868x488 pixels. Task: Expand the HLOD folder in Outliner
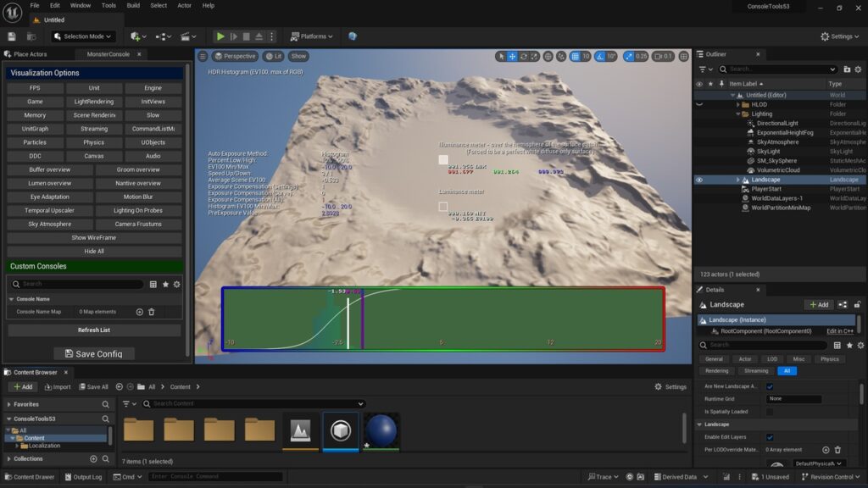(x=737, y=104)
